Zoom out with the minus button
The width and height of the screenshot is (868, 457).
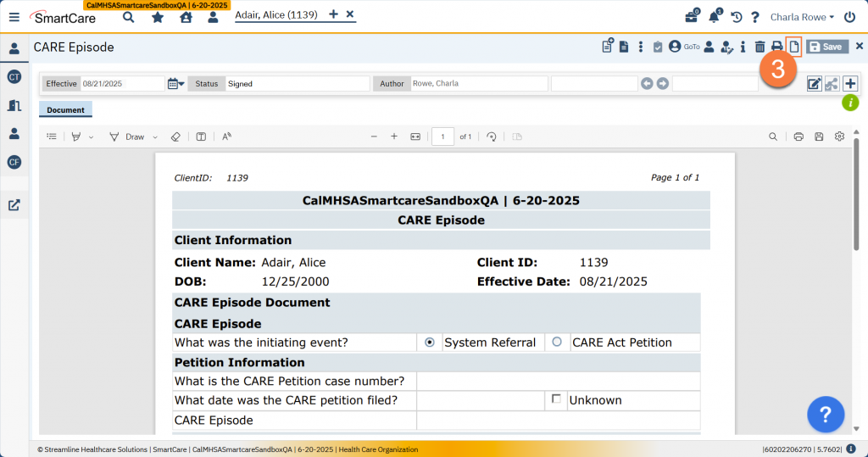[x=374, y=137]
